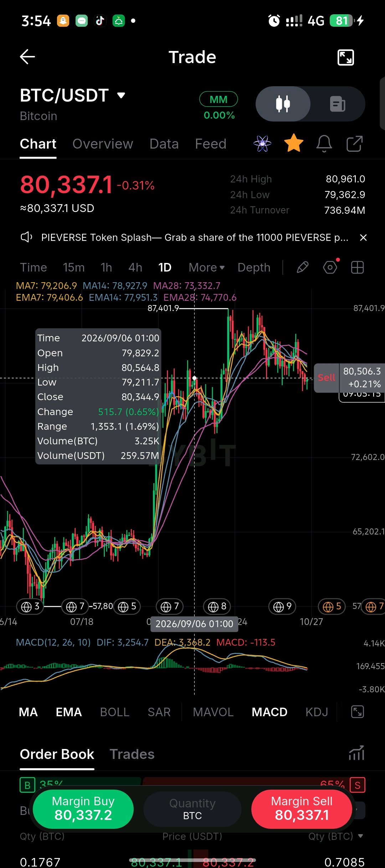This screenshot has width=385, height=868.
Task: Open chart settings hexagon icon
Action: point(330,267)
